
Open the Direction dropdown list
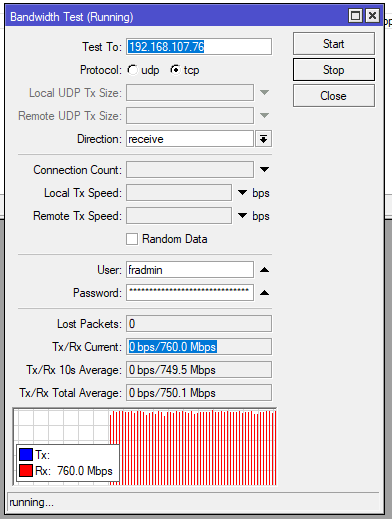(x=263, y=139)
